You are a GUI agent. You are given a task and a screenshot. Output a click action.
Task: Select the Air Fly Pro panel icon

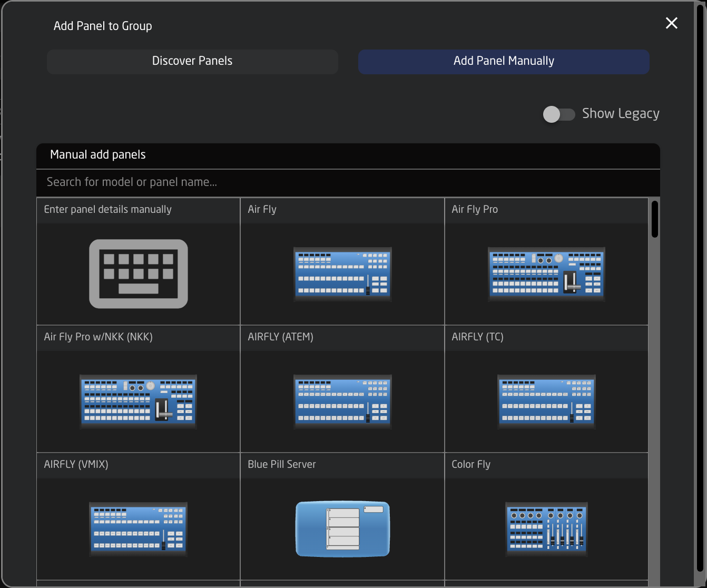point(546,274)
